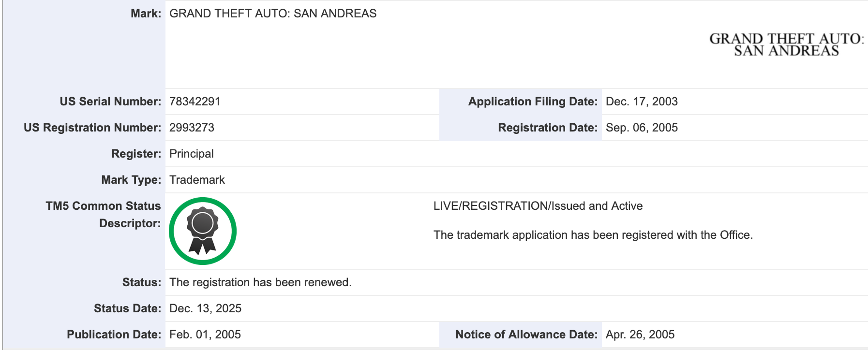The image size is (868, 350).
Task: Click the serial number 78342291
Action: [x=195, y=102]
